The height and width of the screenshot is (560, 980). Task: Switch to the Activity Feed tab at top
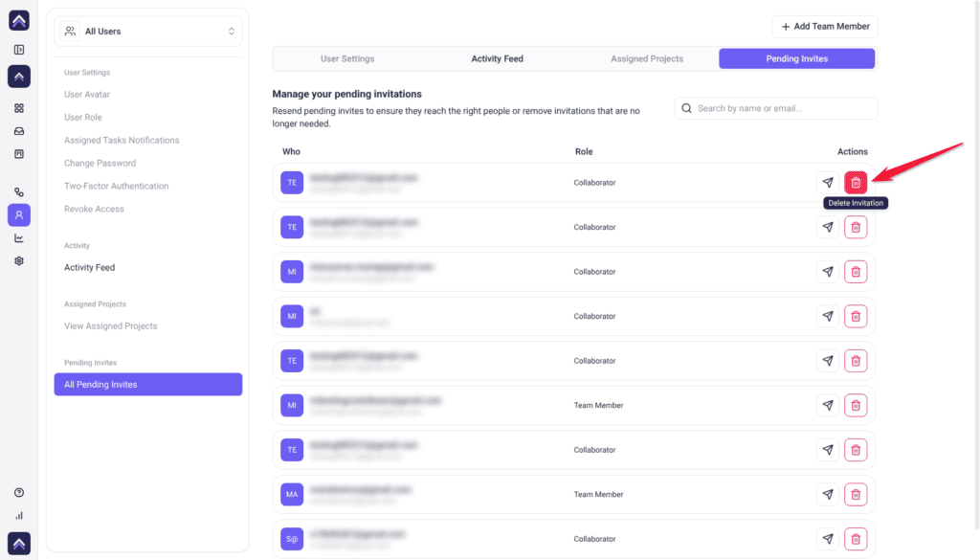coord(497,58)
